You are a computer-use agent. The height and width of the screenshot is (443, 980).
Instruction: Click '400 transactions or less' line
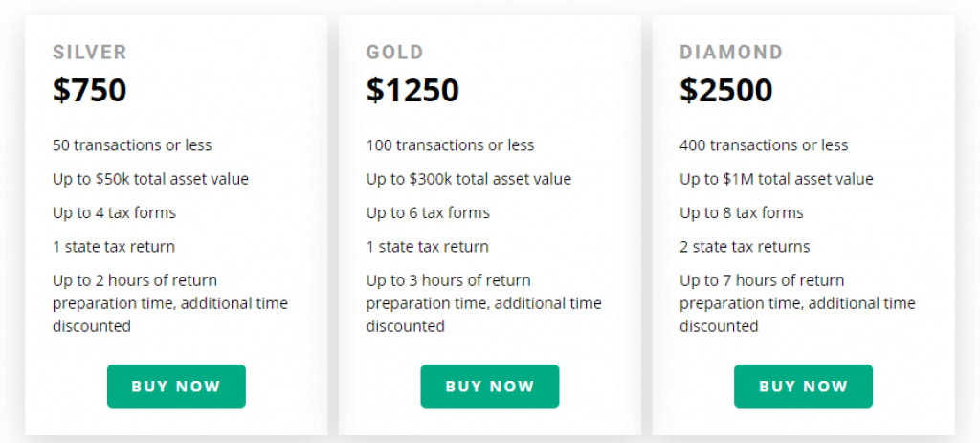click(x=764, y=145)
